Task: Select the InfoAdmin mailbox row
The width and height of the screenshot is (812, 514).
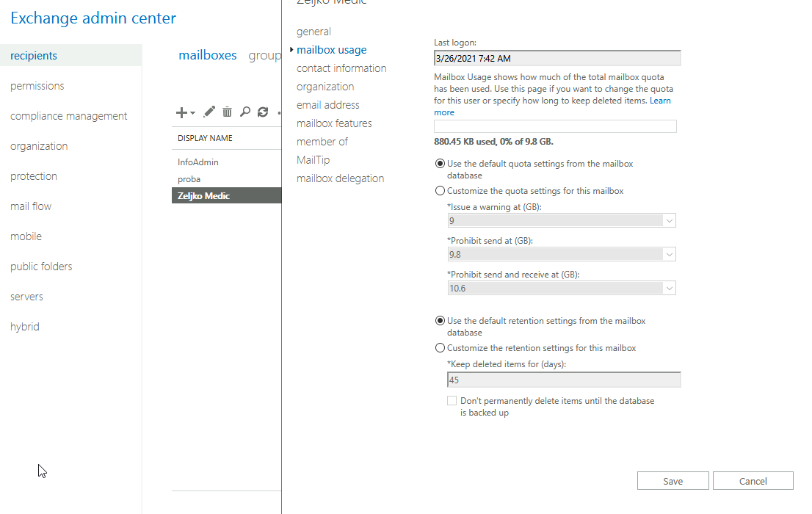Action: click(x=226, y=162)
